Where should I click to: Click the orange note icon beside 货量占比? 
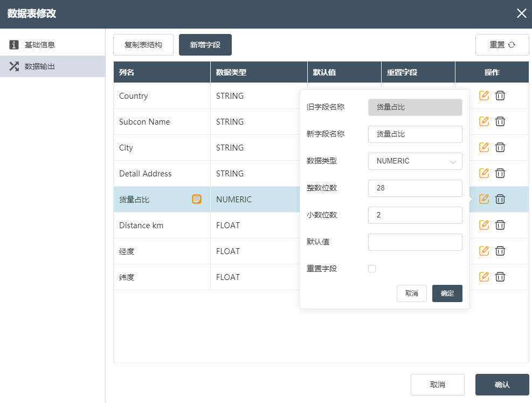pyautogui.click(x=197, y=199)
